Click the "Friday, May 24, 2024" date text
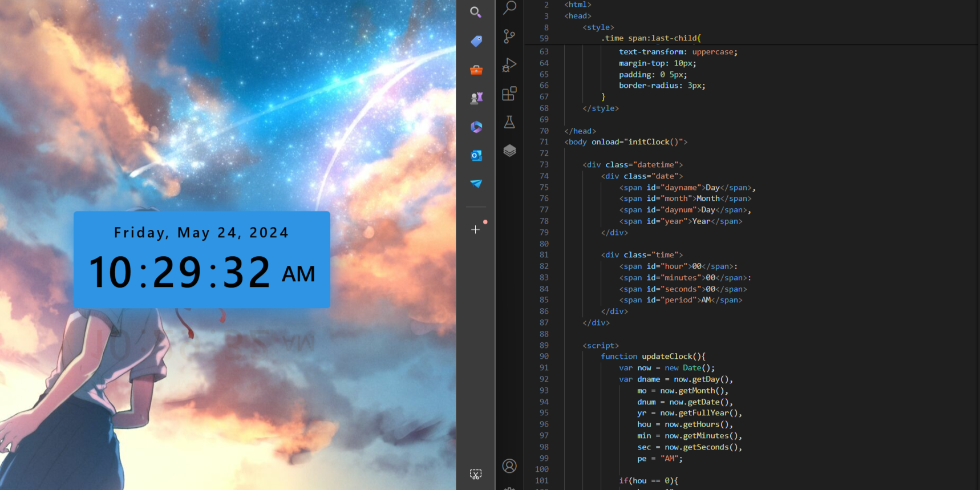980x490 pixels. point(201,233)
